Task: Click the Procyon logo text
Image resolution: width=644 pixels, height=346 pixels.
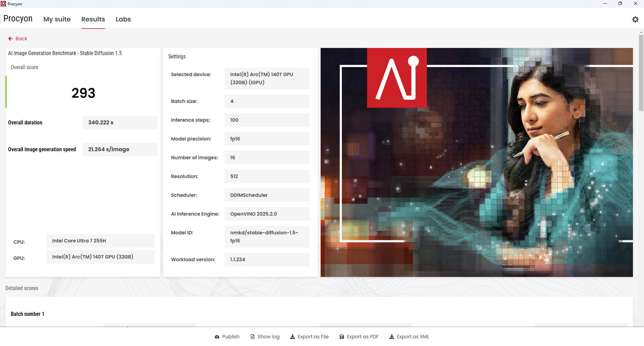Action: coord(18,18)
